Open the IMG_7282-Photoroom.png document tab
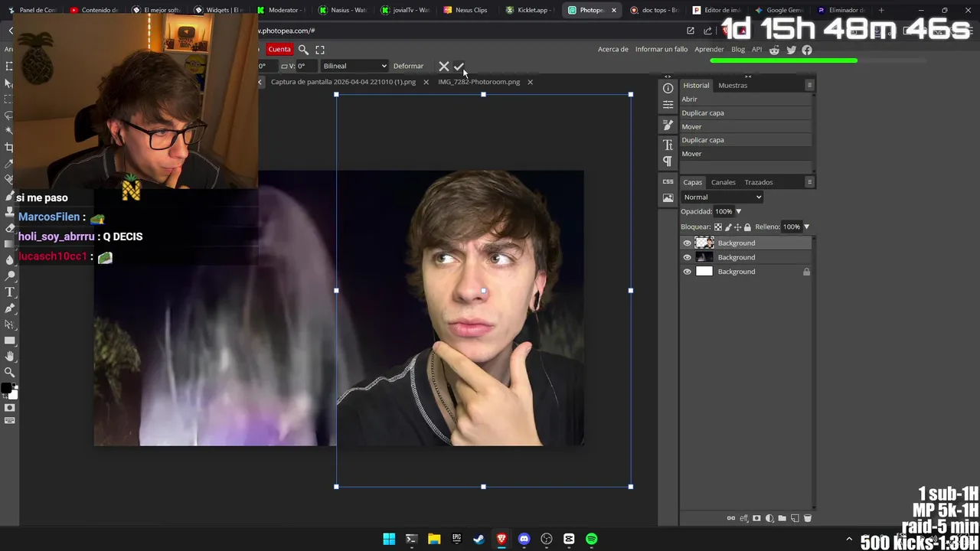The height and width of the screenshot is (551, 980). point(479,82)
